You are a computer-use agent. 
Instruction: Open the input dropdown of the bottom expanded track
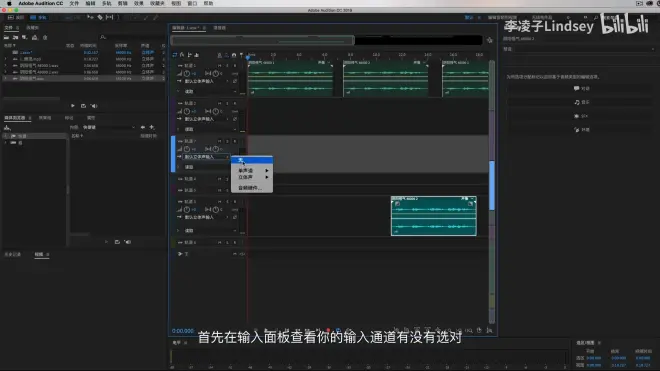coord(207,217)
